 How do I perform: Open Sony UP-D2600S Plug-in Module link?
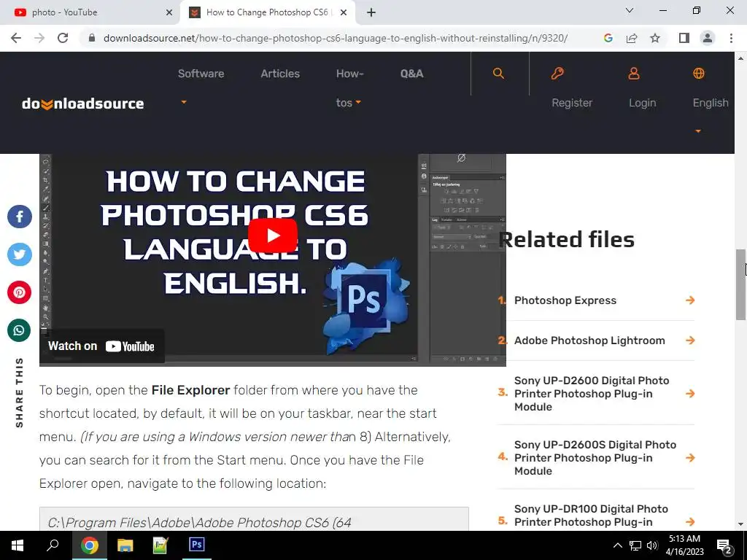click(x=595, y=458)
